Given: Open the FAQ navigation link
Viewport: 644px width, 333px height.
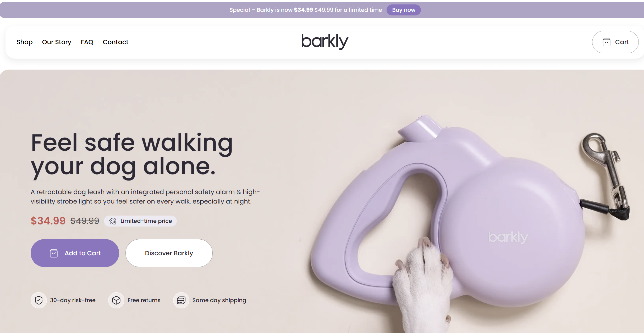Looking at the screenshot, I should point(87,42).
